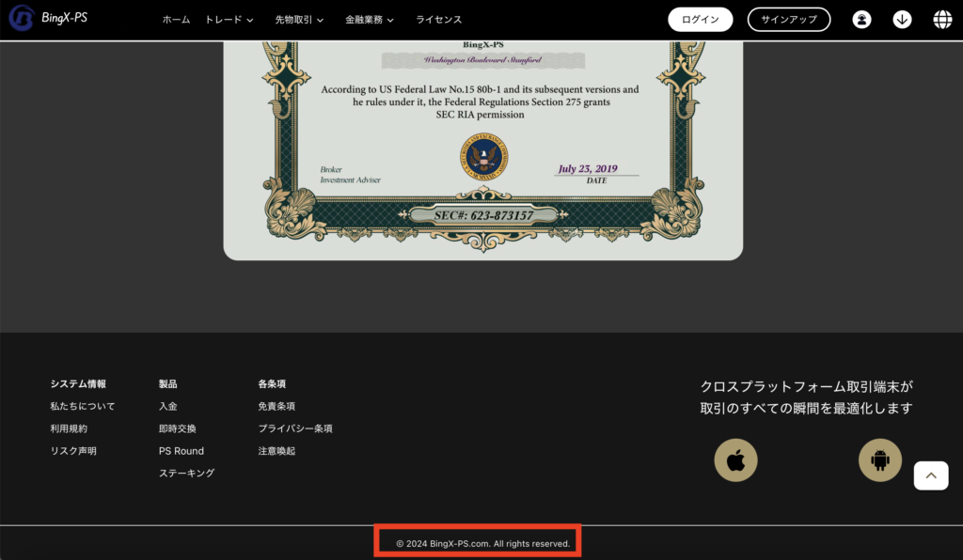
Task: Click the SEC license certificate image
Action: (x=483, y=150)
